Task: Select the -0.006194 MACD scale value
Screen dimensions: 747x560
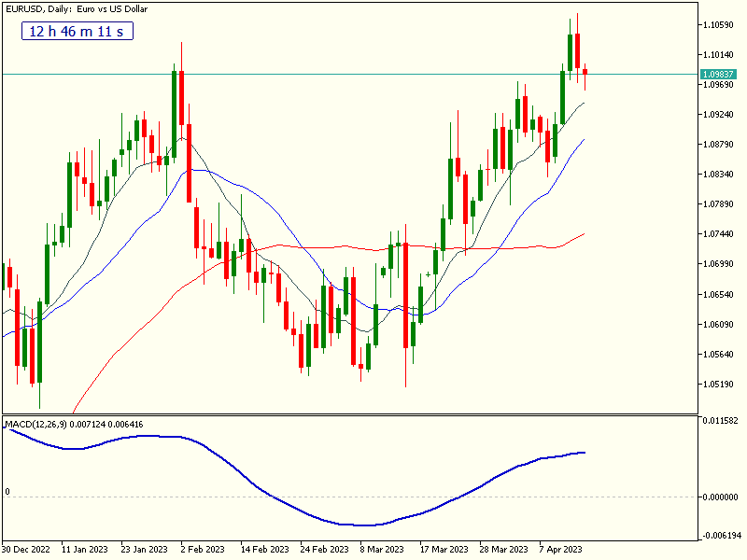Action: (721, 536)
